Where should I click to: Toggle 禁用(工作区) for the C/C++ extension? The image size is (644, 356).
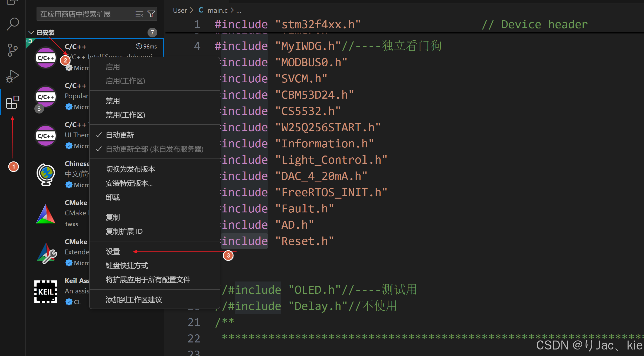pyautogui.click(x=125, y=115)
